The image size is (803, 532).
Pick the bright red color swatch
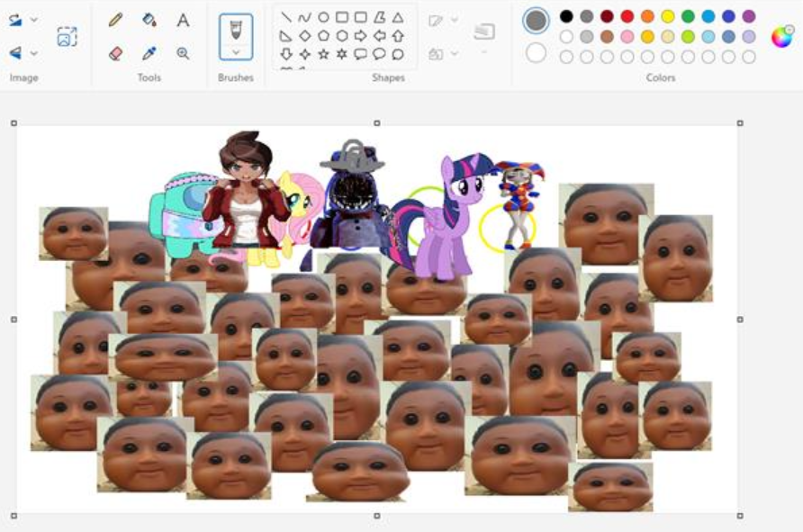627,16
